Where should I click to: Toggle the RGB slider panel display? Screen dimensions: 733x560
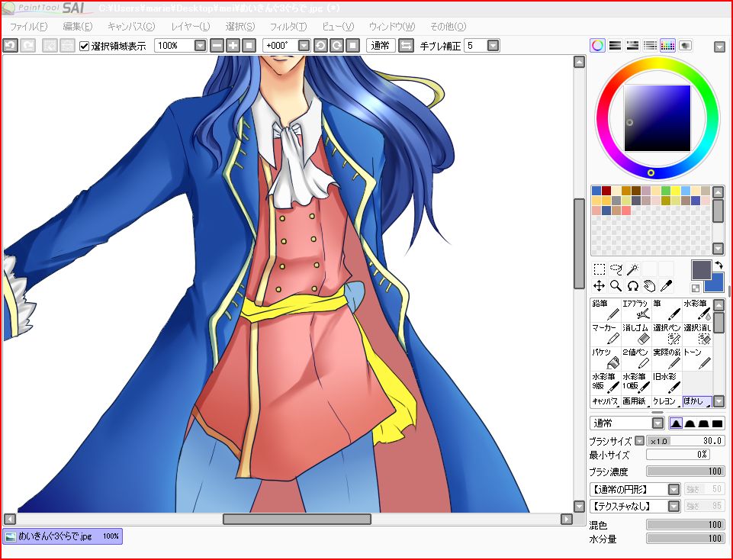tap(616, 45)
